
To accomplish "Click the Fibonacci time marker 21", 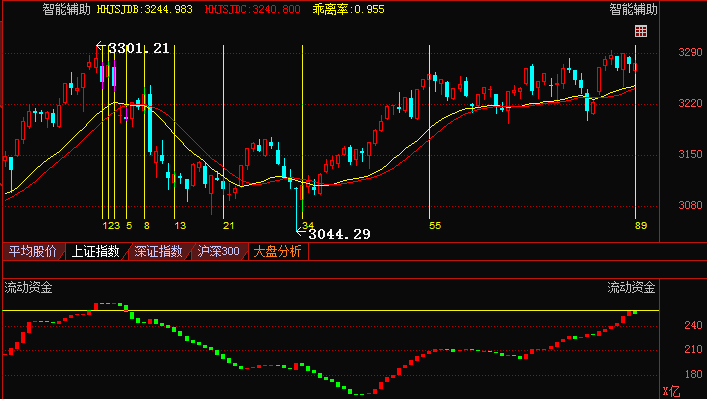I will pos(229,225).
